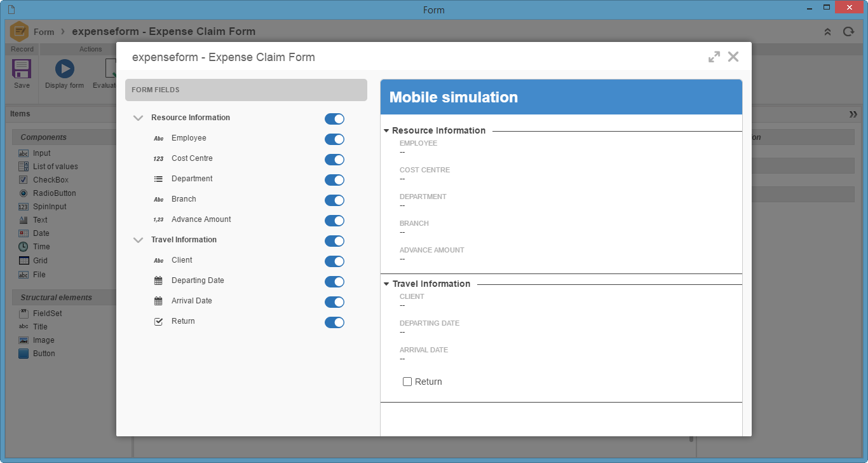Image resolution: width=868 pixels, height=463 pixels.
Task: Collapse the Resource Information chevron in form fields
Action: tap(138, 118)
